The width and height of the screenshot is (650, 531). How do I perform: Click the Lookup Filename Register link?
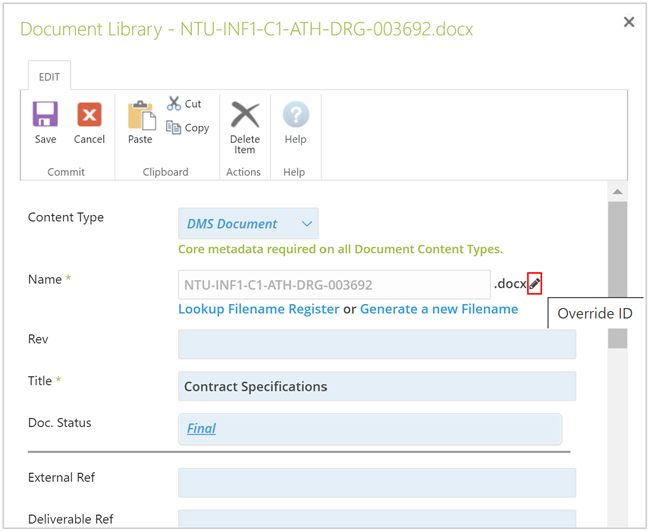pos(259,309)
